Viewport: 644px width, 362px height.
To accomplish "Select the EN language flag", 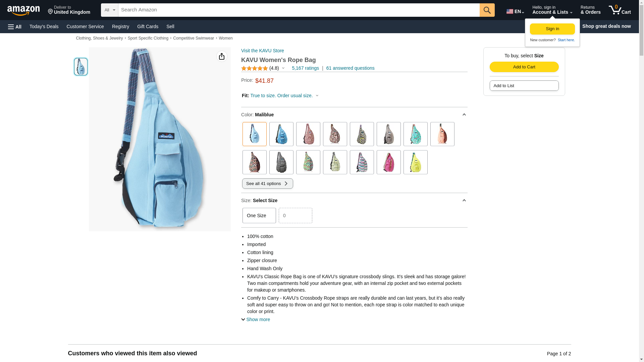I will (515, 11).
